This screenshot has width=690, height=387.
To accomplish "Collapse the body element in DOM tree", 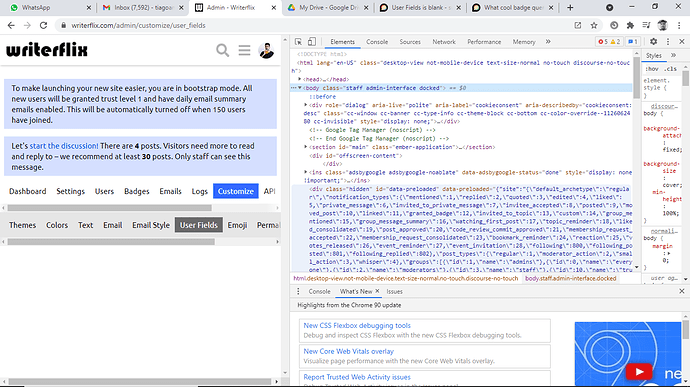I will coord(300,88).
